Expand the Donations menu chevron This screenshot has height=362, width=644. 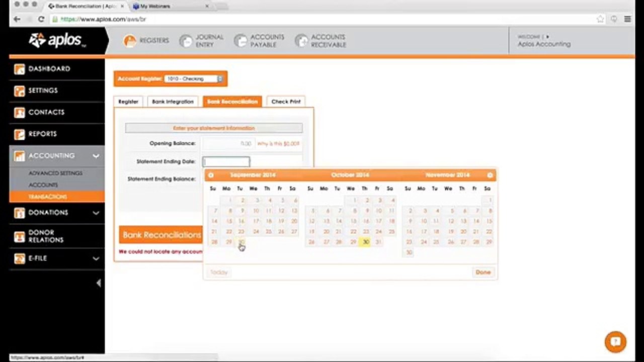(96, 213)
